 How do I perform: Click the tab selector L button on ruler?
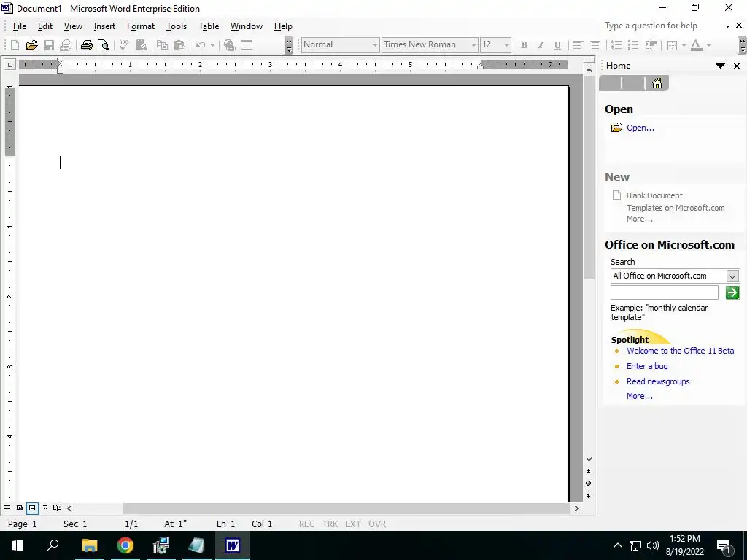[x=9, y=64]
